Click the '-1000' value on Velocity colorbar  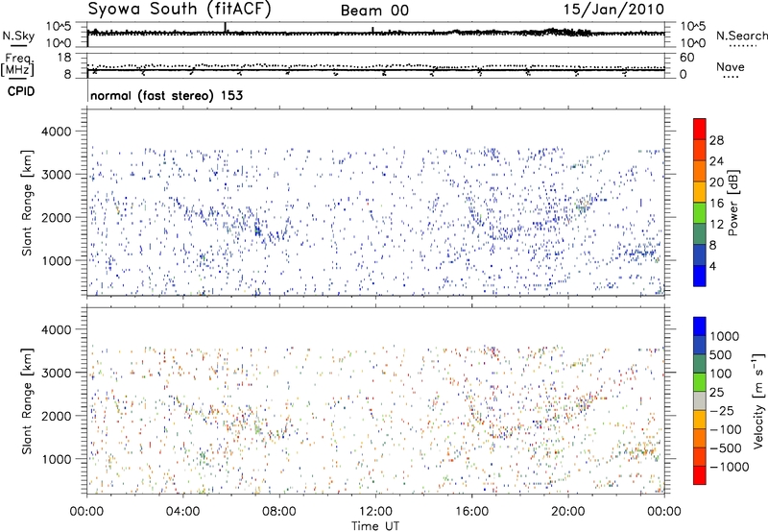730,467
